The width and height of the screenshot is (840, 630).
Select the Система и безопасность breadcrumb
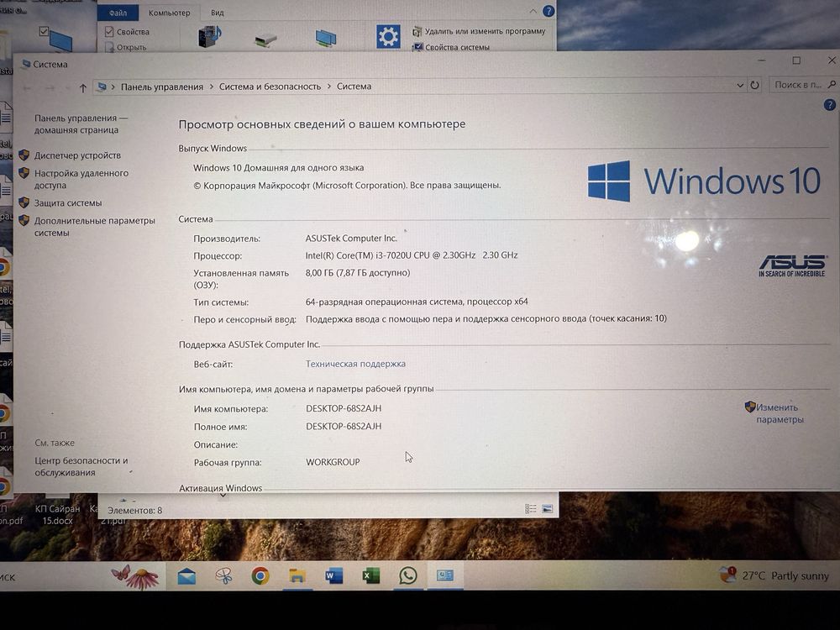(270, 87)
